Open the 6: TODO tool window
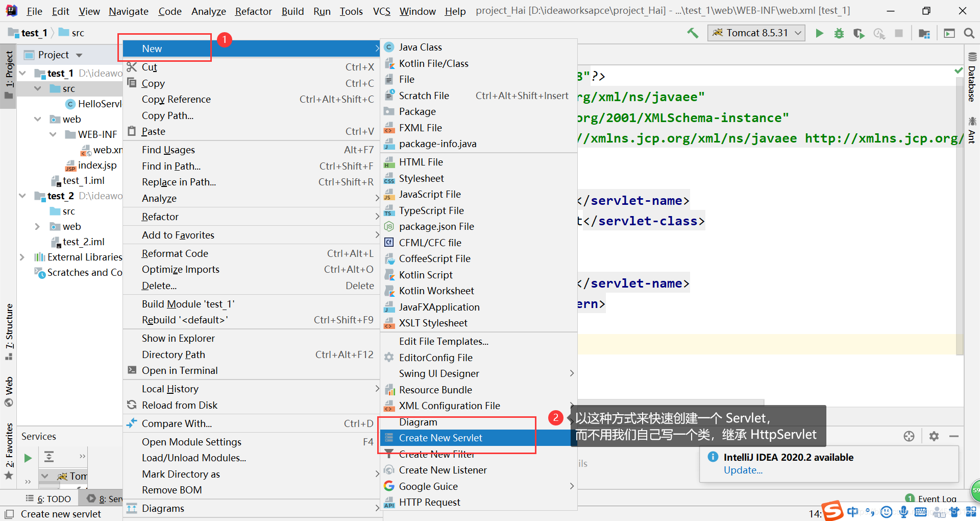 click(48, 499)
